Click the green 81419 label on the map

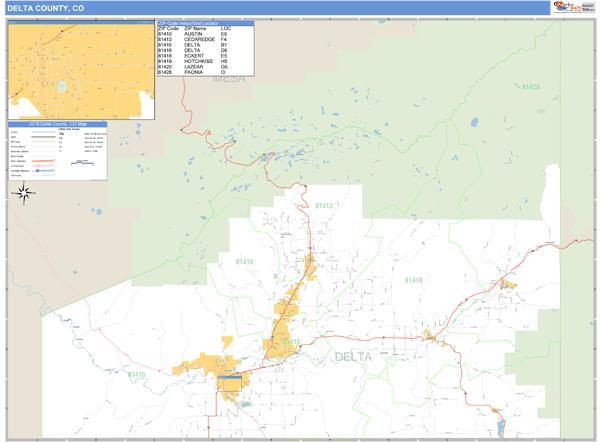point(414,281)
